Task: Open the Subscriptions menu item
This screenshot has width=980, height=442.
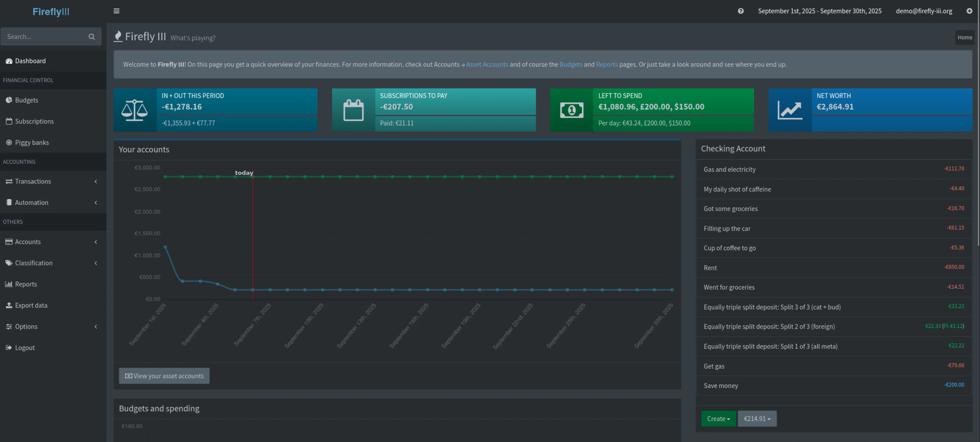Action: pos(53,121)
